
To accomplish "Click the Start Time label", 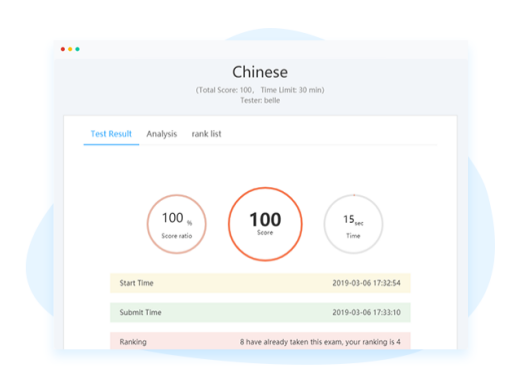I will pos(136,283).
